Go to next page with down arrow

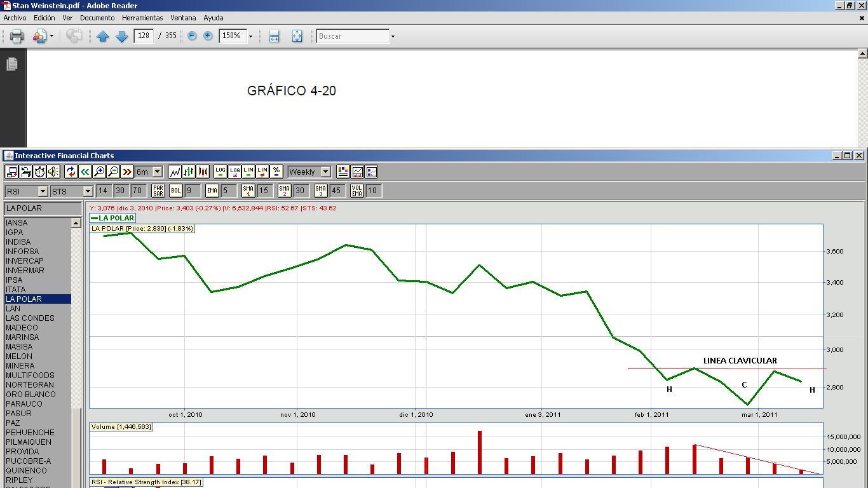121,36
